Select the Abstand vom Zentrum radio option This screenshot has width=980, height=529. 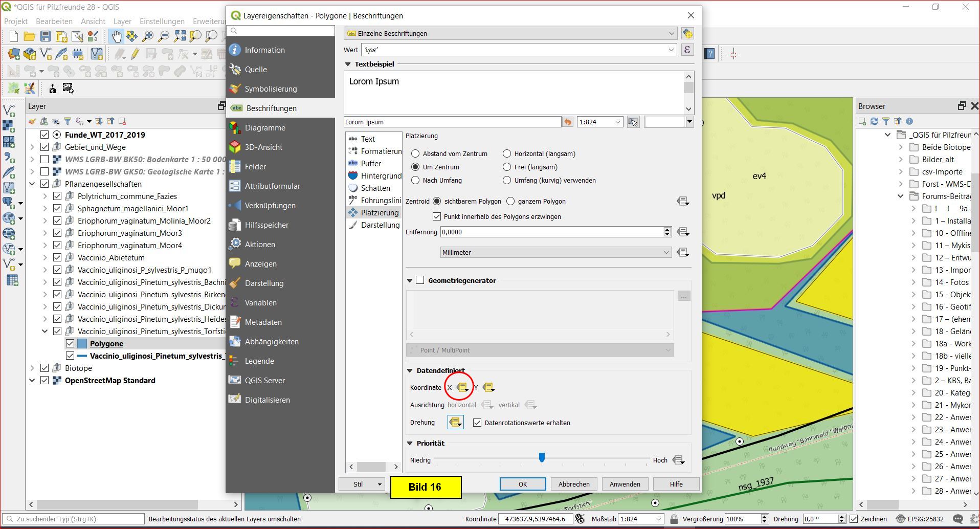coord(415,153)
